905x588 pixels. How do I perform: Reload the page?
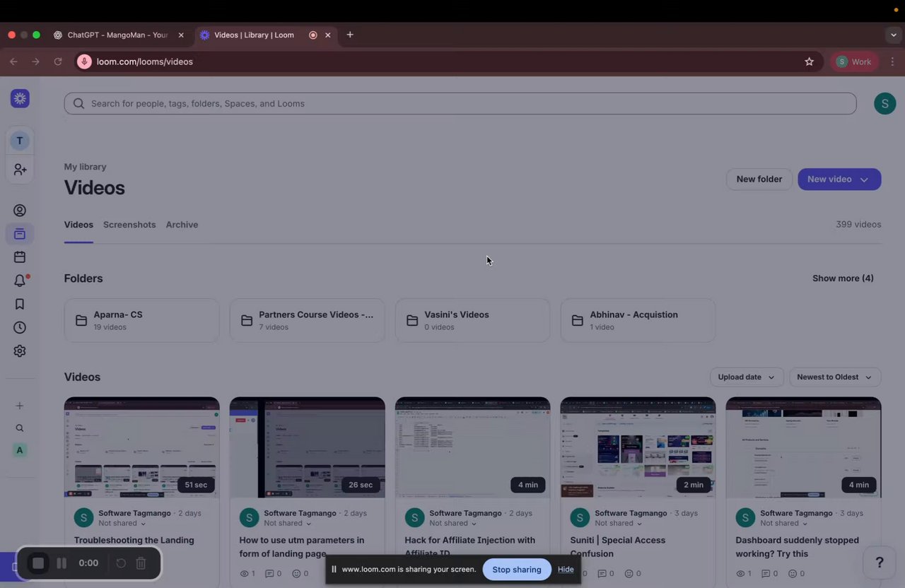coord(58,61)
